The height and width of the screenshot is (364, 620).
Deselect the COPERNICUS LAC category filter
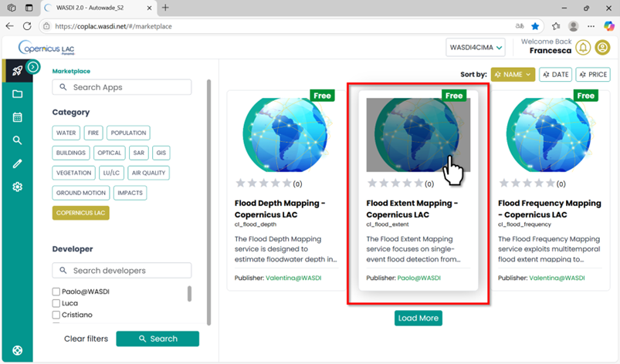(x=80, y=213)
